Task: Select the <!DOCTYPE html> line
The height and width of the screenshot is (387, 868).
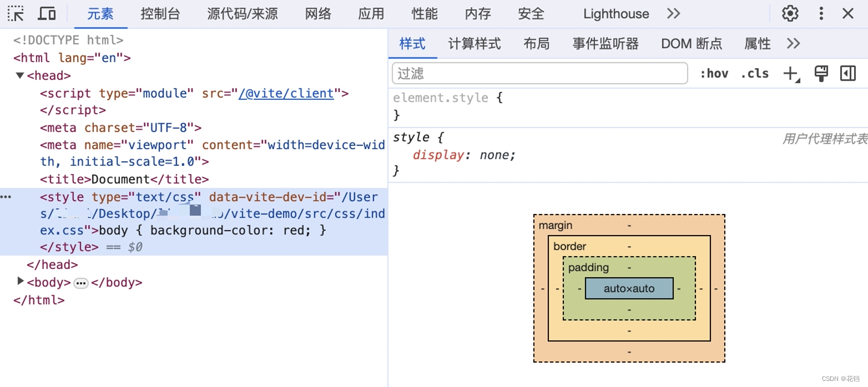Action: (68, 40)
